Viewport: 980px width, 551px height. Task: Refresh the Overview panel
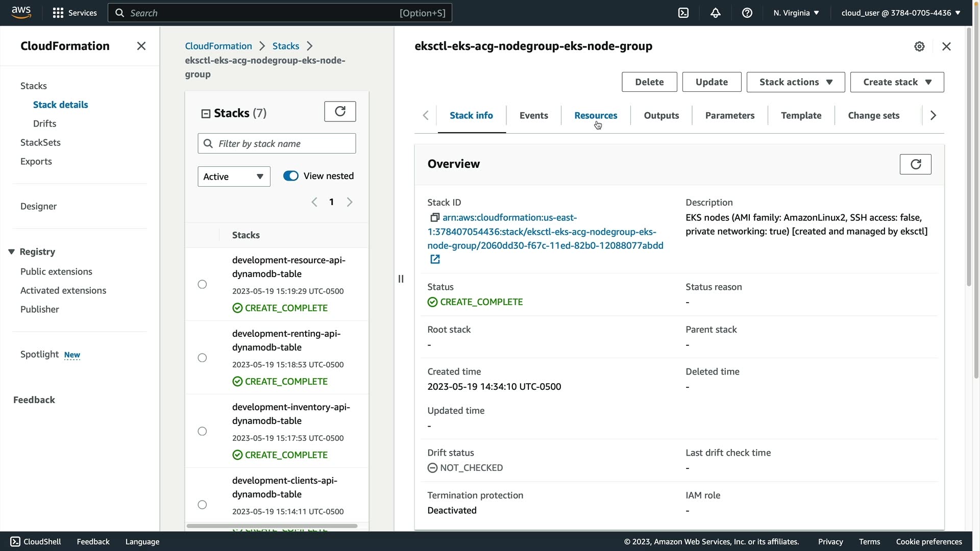(x=915, y=164)
